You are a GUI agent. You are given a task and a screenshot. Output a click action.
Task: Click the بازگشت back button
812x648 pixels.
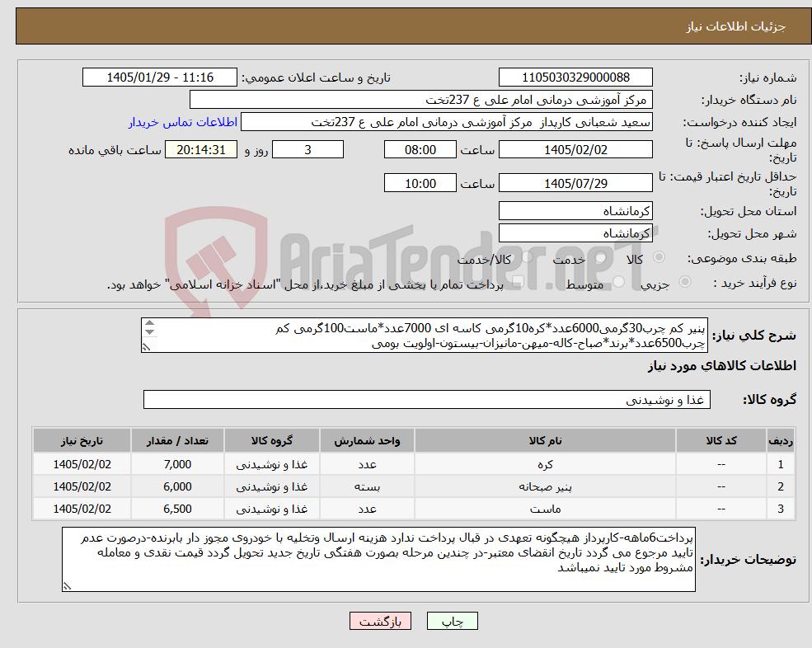coord(380,621)
